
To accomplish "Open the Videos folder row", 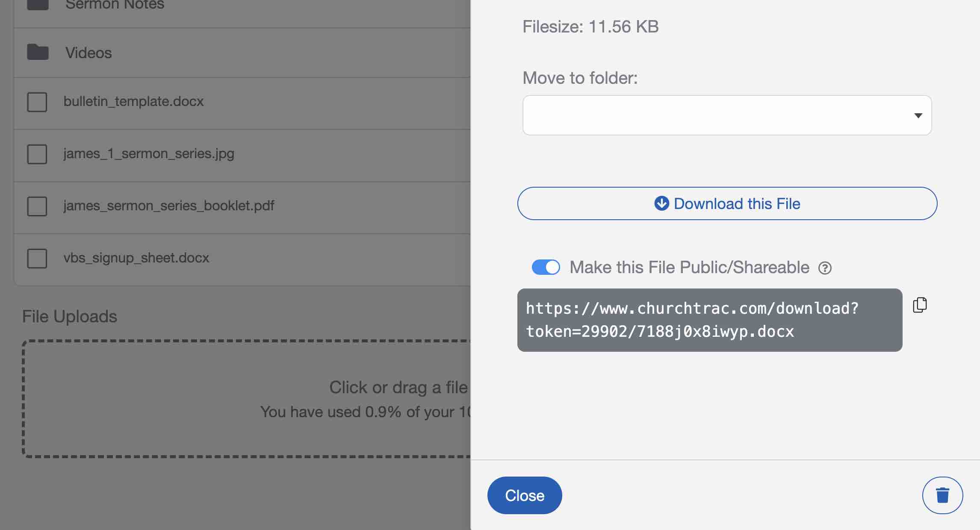I will point(242,53).
